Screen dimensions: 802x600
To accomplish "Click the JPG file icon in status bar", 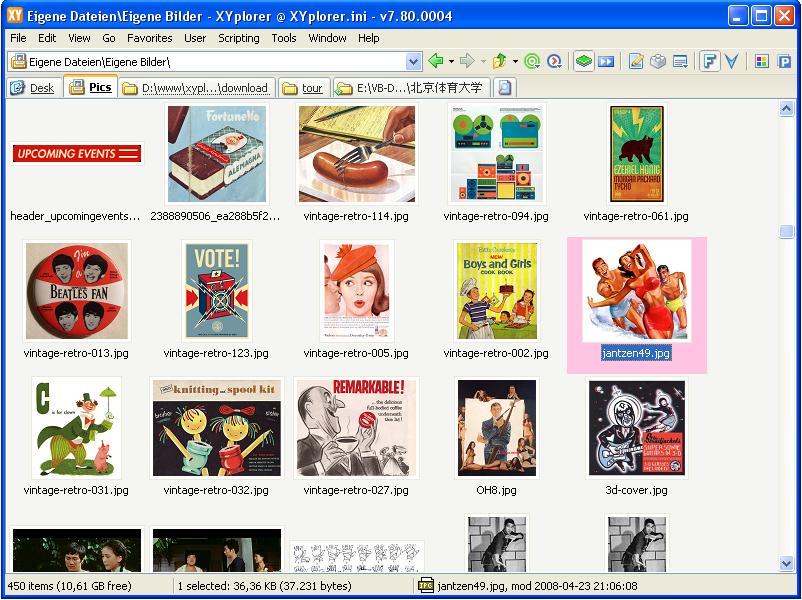I will point(426,585).
